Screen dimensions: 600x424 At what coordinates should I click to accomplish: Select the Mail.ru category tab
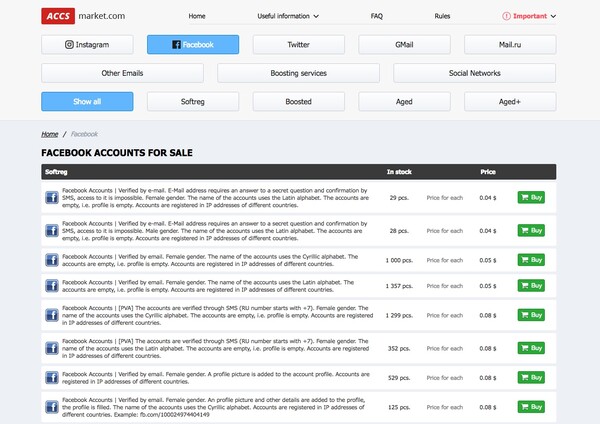click(x=510, y=45)
